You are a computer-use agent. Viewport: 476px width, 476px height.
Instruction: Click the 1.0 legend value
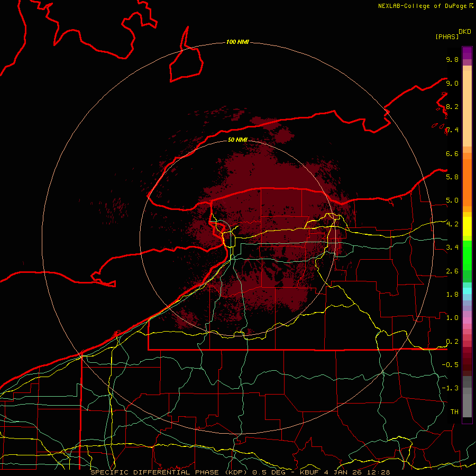pyautogui.click(x=452, y=318)
